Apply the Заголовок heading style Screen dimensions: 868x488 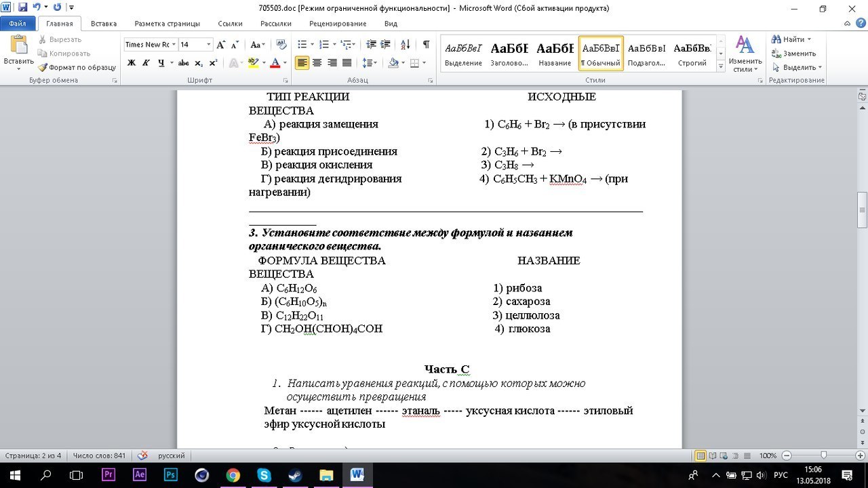(509, 54)
